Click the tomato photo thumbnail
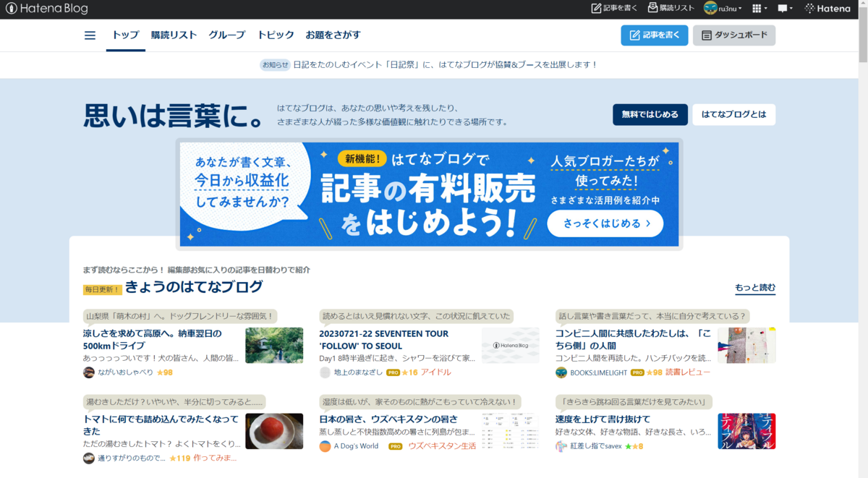Image resolution: width=868 pixels, height=478 pixels. [274, 431]
